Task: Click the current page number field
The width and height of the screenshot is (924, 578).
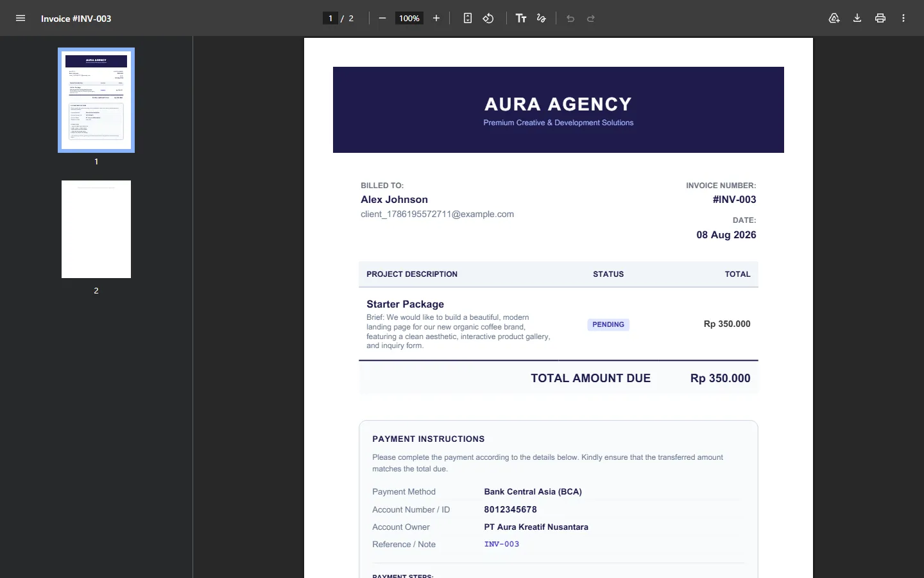Action: click(x=330, y=18)
